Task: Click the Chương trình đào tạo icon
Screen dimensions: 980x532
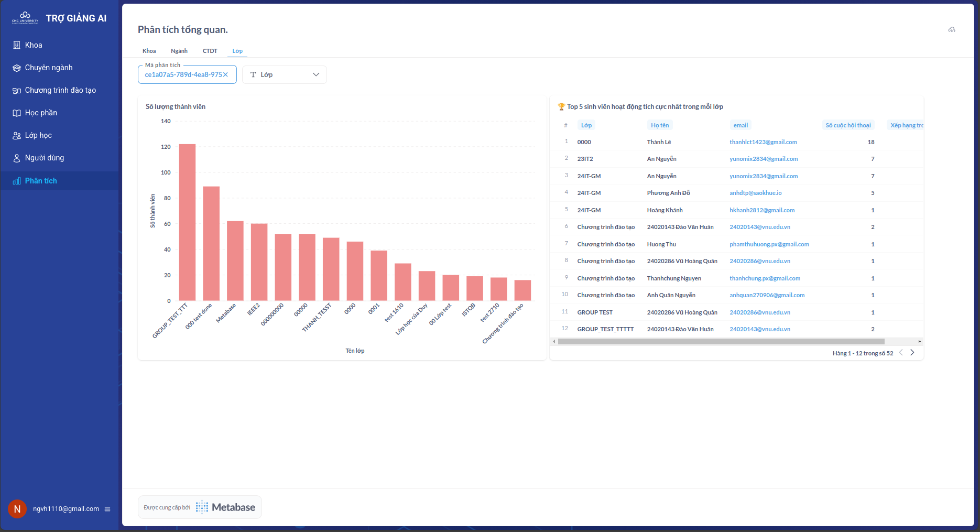Action: [17, 91]
